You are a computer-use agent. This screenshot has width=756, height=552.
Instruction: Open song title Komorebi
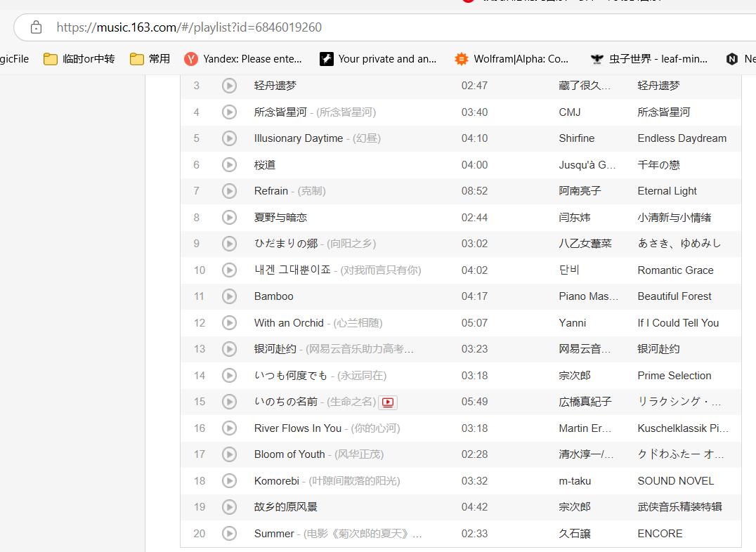277,480
